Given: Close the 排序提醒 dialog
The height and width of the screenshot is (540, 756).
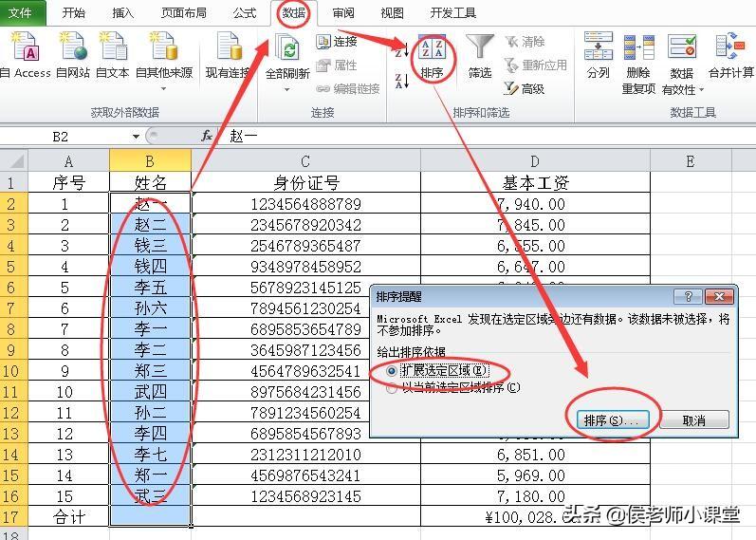Looking at the screenshot, I should click(x=719, y=296).
